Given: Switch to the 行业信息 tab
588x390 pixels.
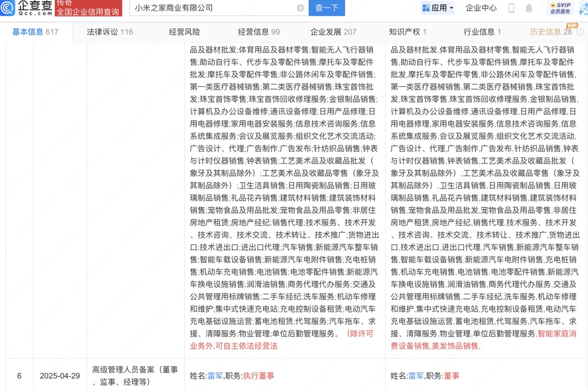Looking at the screenshot, I should (x=482, y=32).
